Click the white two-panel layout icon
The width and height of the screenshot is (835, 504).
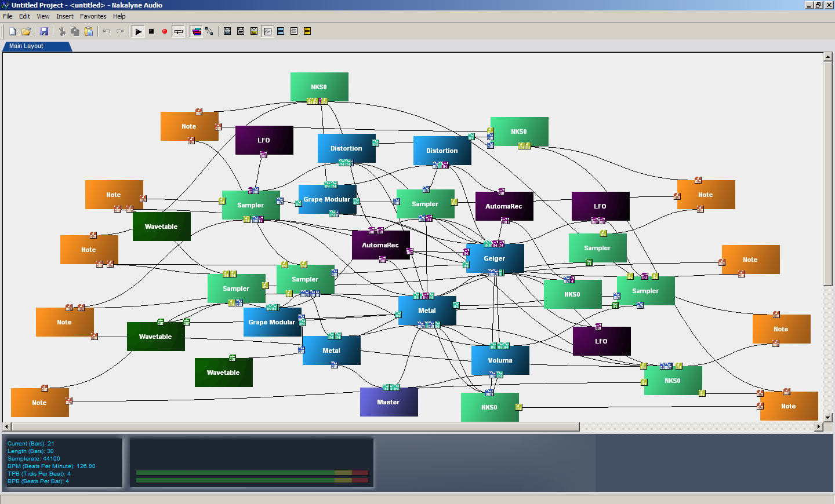coord(241,31)
